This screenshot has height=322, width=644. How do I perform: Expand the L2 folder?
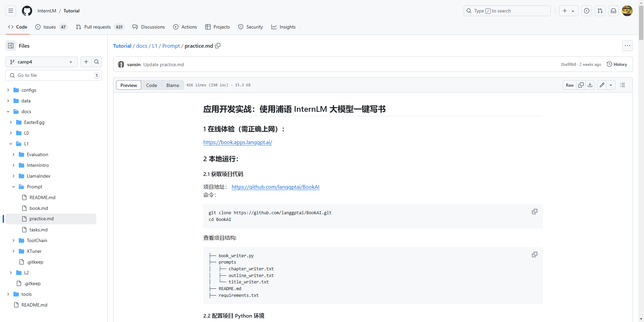click(x=11, y=273)
